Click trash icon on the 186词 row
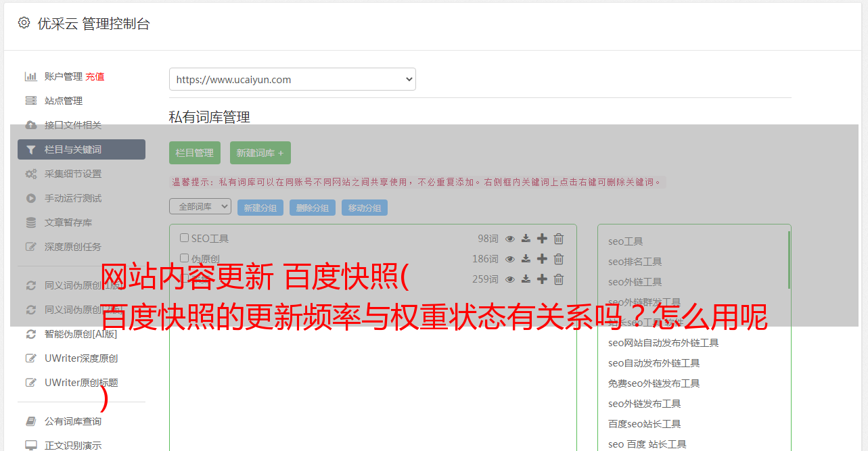Screen dimensions: 868x451 [559, 259]
